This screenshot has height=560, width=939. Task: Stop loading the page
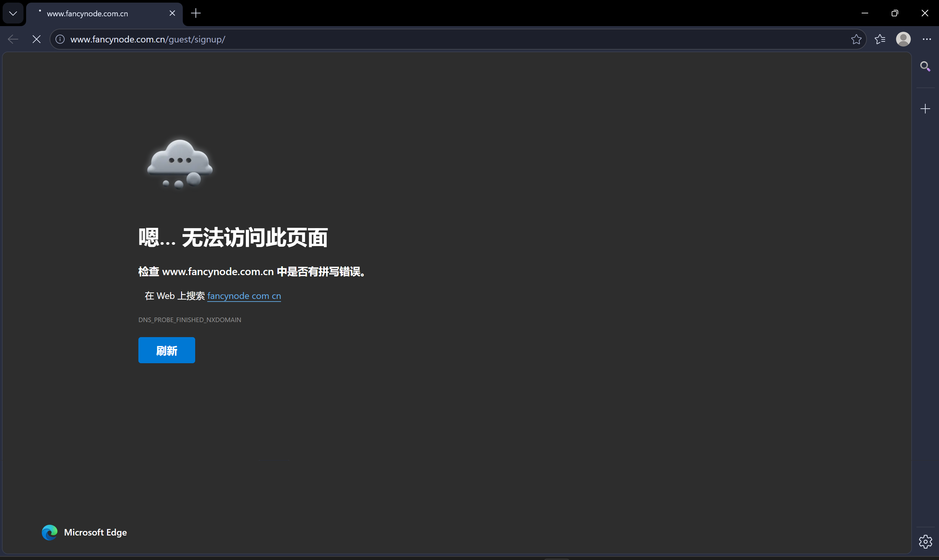click(x=36, y=39)
